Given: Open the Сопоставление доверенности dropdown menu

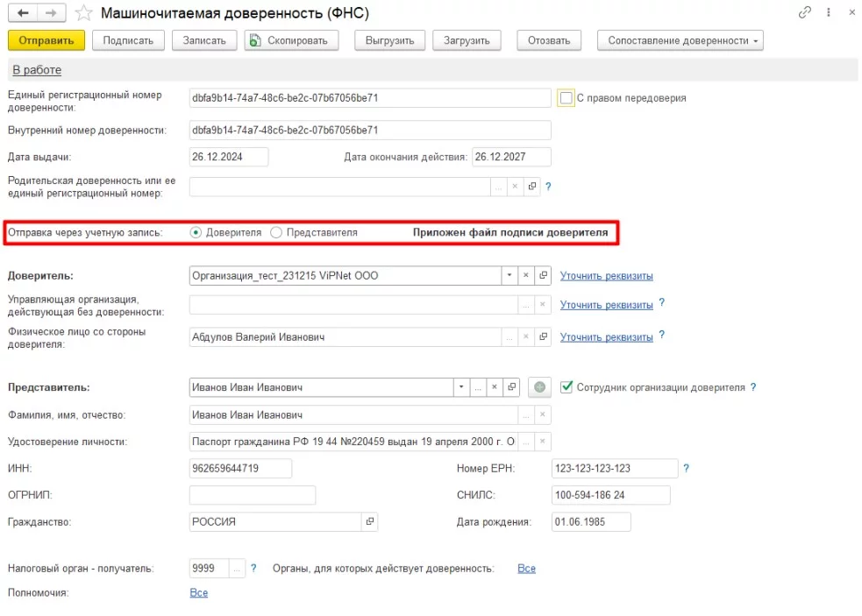Looking at the screenshot, I should point(680,40).
